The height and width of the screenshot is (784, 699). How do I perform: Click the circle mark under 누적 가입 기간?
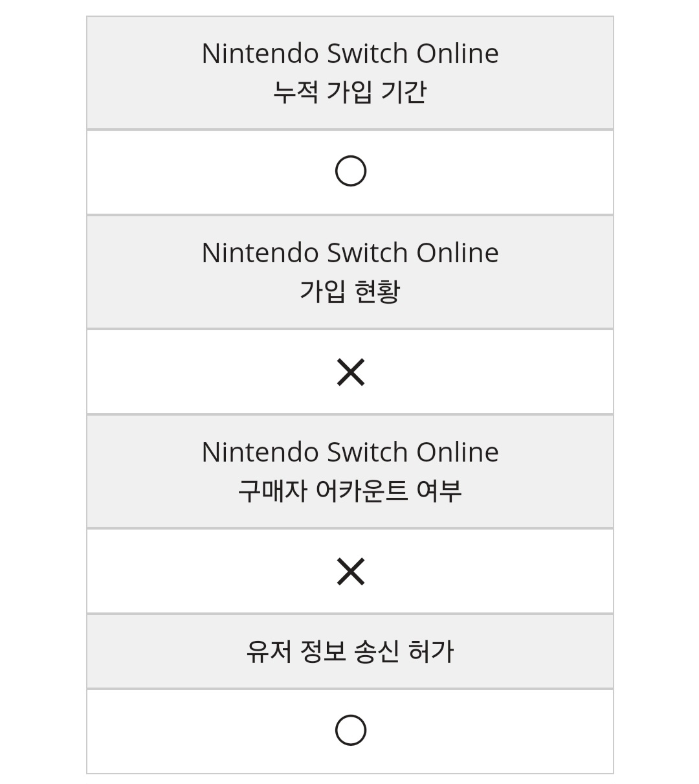coord(350,171)
